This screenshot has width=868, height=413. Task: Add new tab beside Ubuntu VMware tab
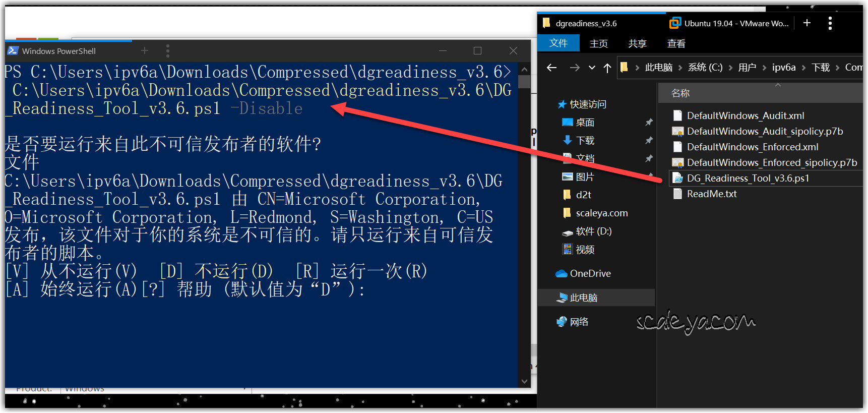[807, 23]
